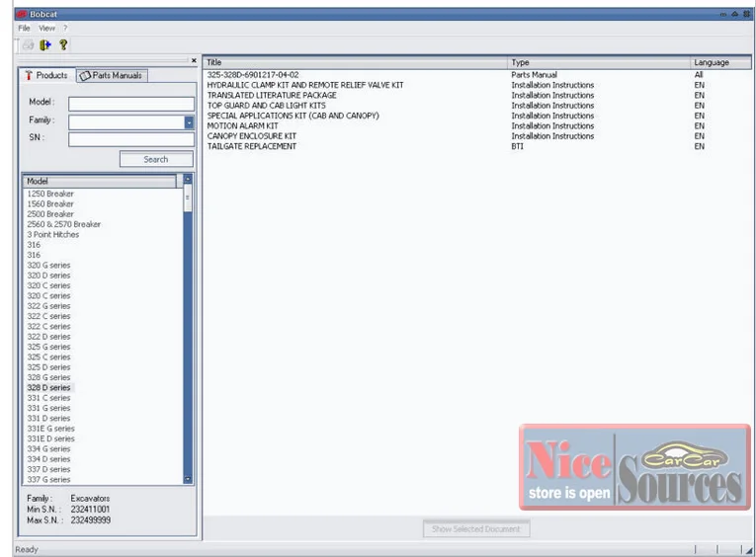
Task: Click model list scrollbar down arrow
Action: click(188, 479)
